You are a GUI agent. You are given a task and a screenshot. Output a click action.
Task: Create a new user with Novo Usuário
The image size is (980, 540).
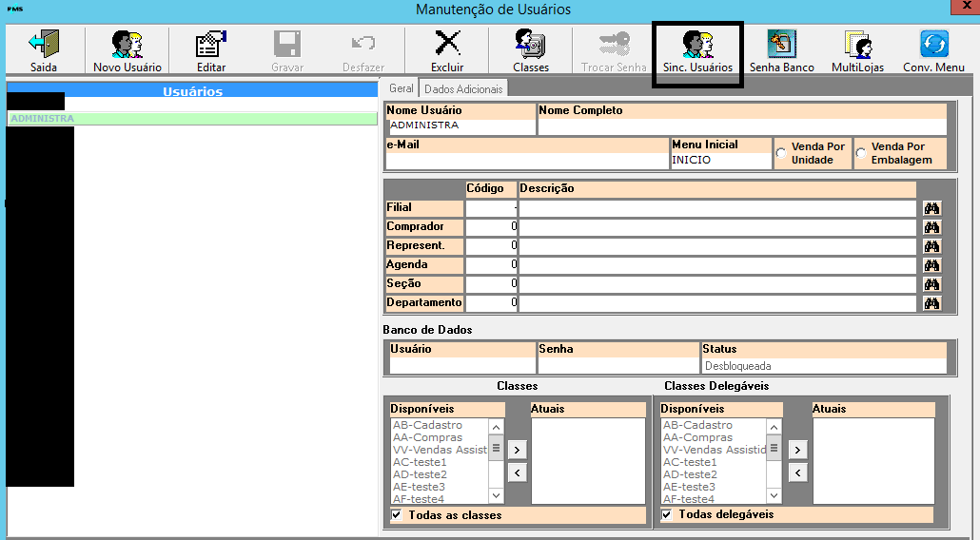(127, 50)
